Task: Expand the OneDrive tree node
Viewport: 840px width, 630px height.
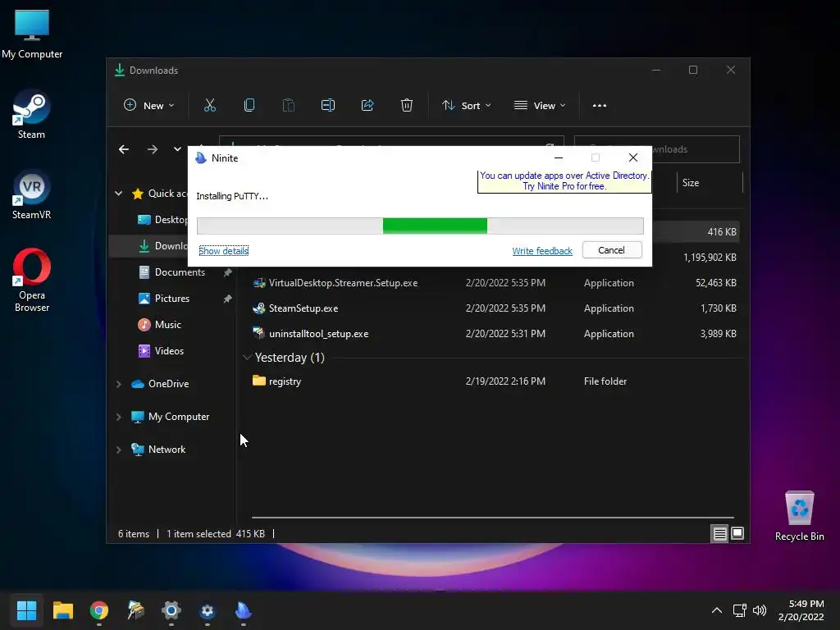Action: pyautogui.click(x=118, y=384)
